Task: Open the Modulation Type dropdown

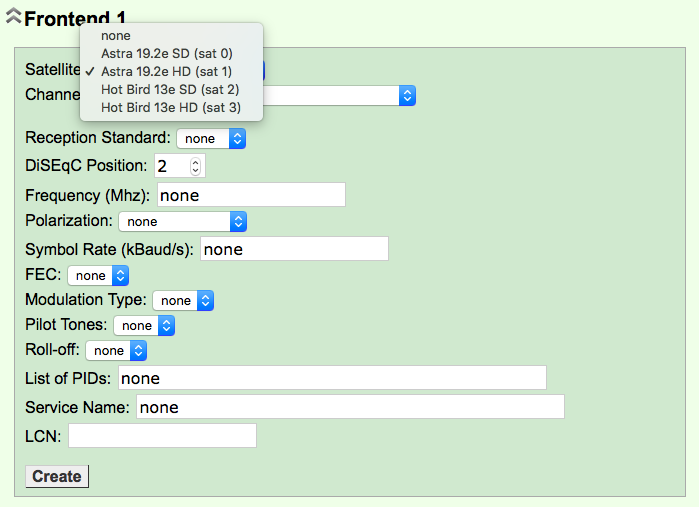Action: click(183, 301)
